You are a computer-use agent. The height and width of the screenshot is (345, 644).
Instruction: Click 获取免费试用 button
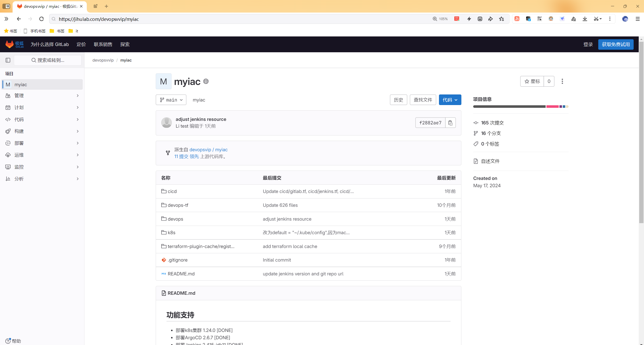pos(616,44)
